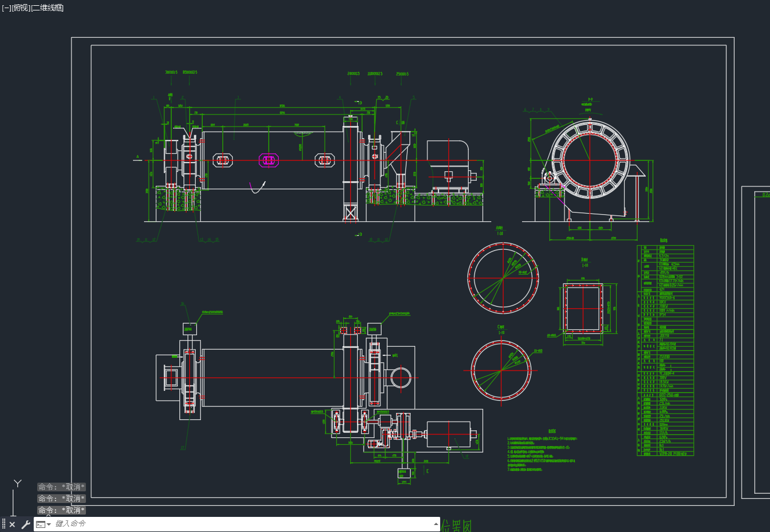Image resolution: width=770 pixels, height=532 pixels.
Task: Select the square flange section view
Action: pos(583,308)
